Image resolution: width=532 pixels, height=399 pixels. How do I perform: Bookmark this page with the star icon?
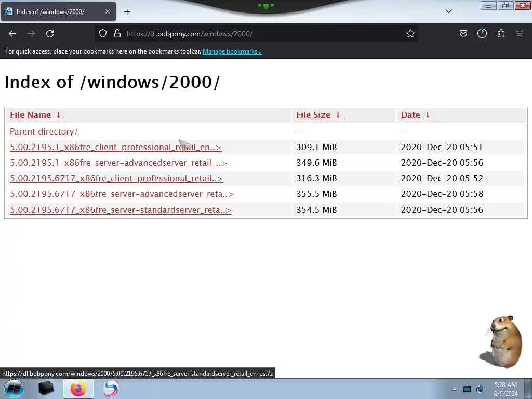coord(410,34)
